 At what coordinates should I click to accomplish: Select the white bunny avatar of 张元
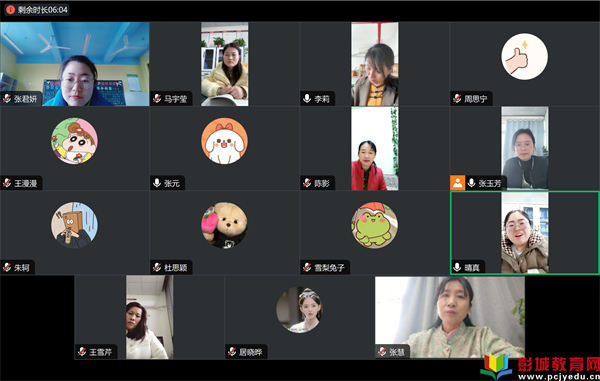click(x=225, y=141)
